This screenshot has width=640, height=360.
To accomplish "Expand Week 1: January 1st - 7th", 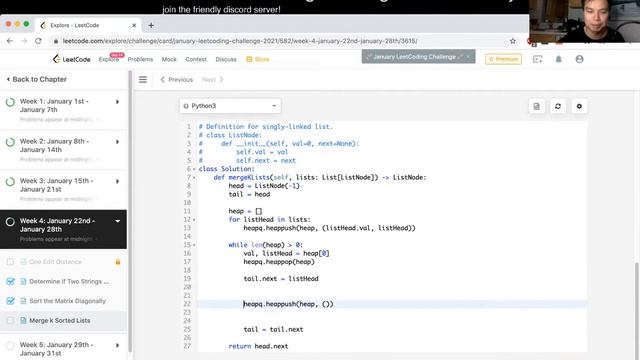I will tap(118, 102).
